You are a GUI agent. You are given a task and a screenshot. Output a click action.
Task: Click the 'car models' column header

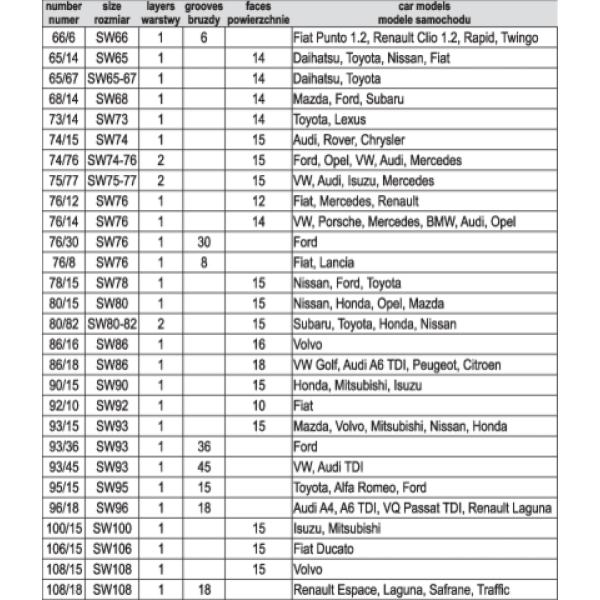click(x=425, y=13)
